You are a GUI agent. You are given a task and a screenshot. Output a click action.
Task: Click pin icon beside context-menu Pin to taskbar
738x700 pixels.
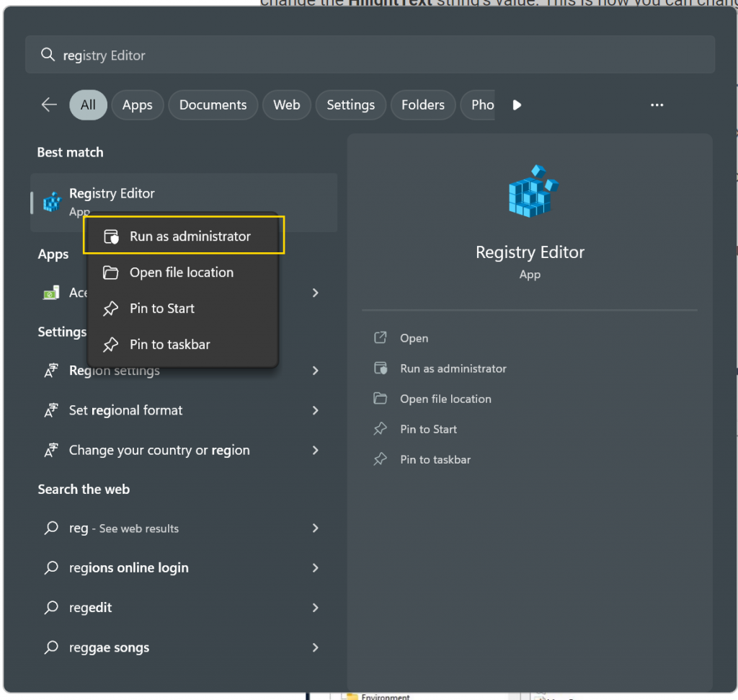[x=110, y=345]
